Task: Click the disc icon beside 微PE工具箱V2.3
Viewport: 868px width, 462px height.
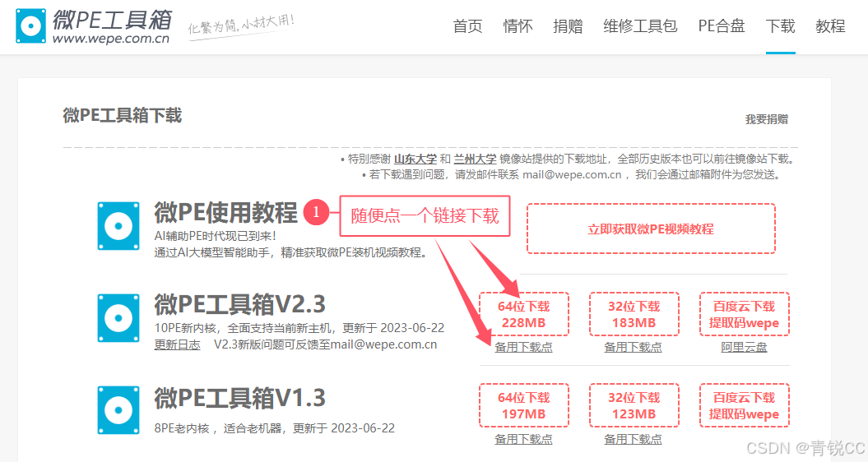Action: click(118, 318)
